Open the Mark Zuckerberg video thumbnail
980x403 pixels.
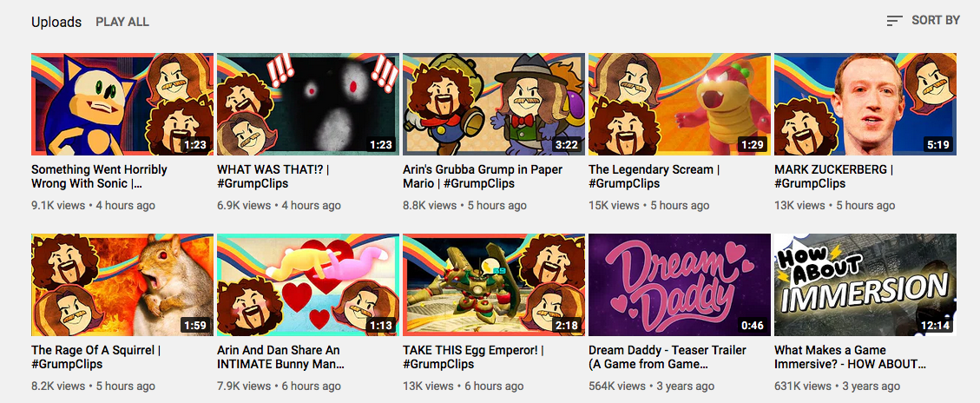[x=865, y=104]
